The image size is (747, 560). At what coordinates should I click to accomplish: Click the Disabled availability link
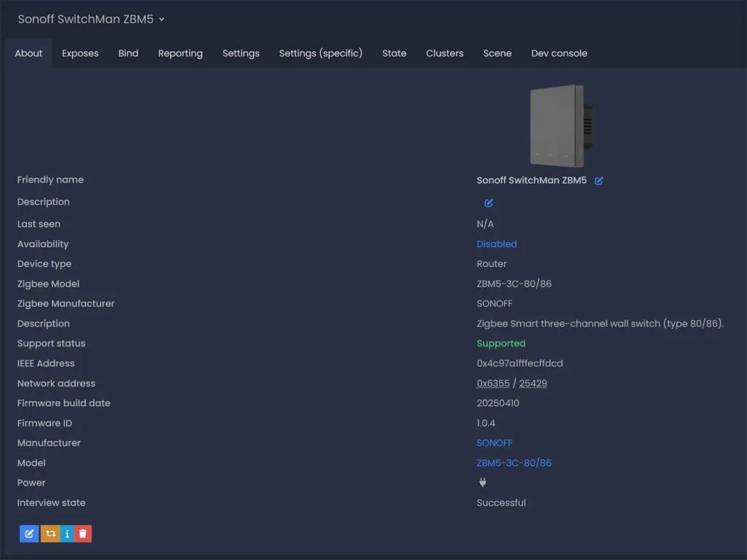pos(497,244)
